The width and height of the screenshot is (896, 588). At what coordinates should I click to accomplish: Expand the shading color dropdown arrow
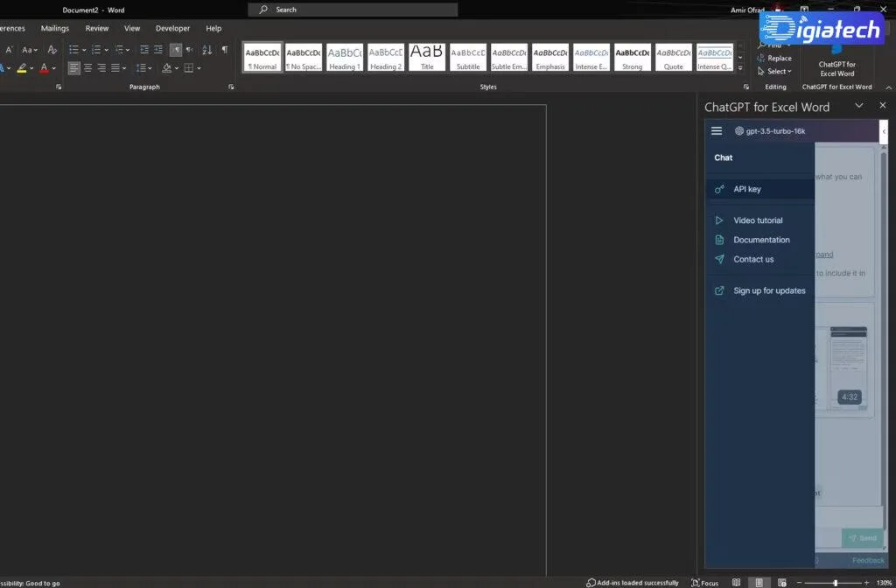click(x=177, y=68)
